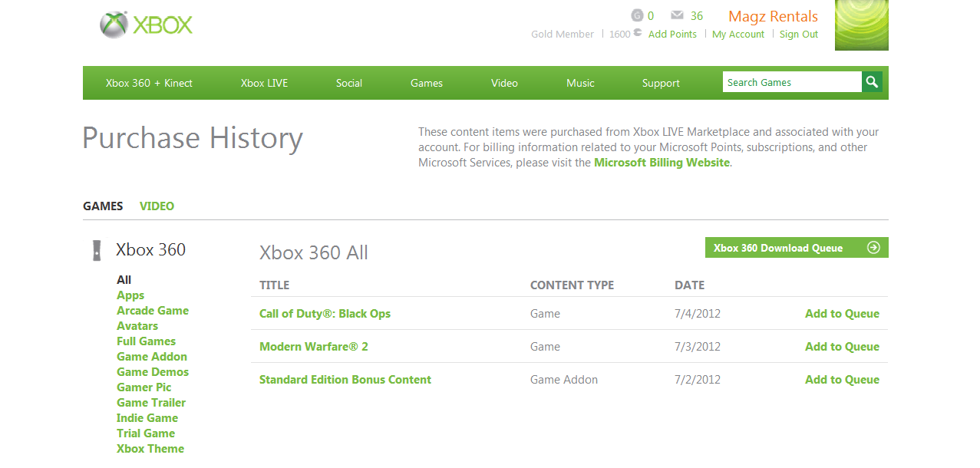Open the gamer picture avatar

pyautogui.click(x=861, y=25)
